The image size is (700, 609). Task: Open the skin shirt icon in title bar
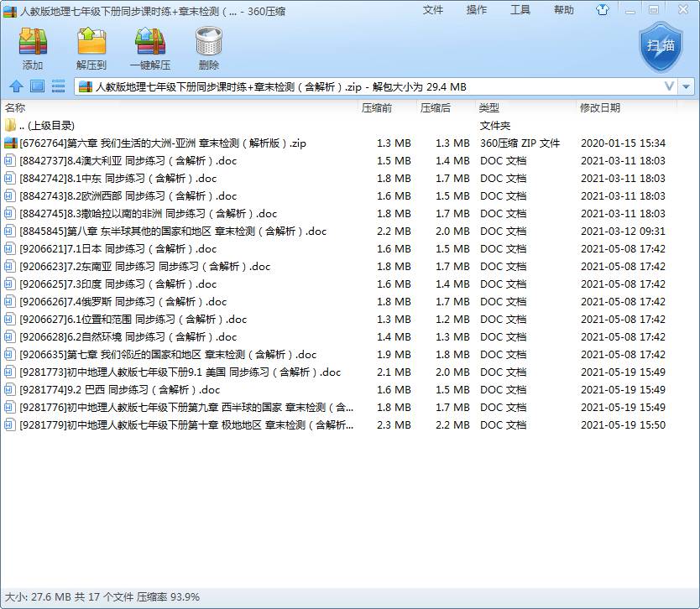[603, 10]
